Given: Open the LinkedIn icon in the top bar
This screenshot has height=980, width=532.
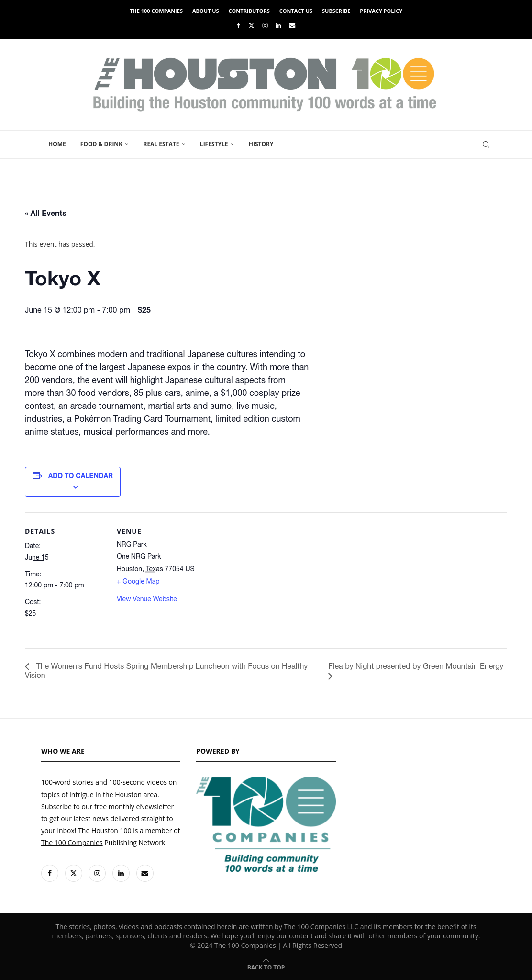Looking at the screenshot, I should tap(278, 26).
